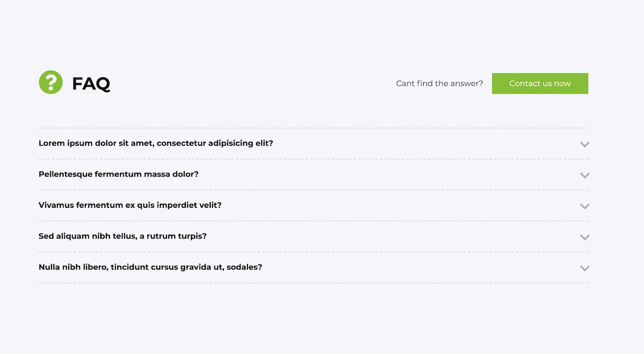Screen dimensions: 644x354
Task: Expand the Lorem ipsum question using its chevron
Action: pyautogui.click(x=585, y=144)
